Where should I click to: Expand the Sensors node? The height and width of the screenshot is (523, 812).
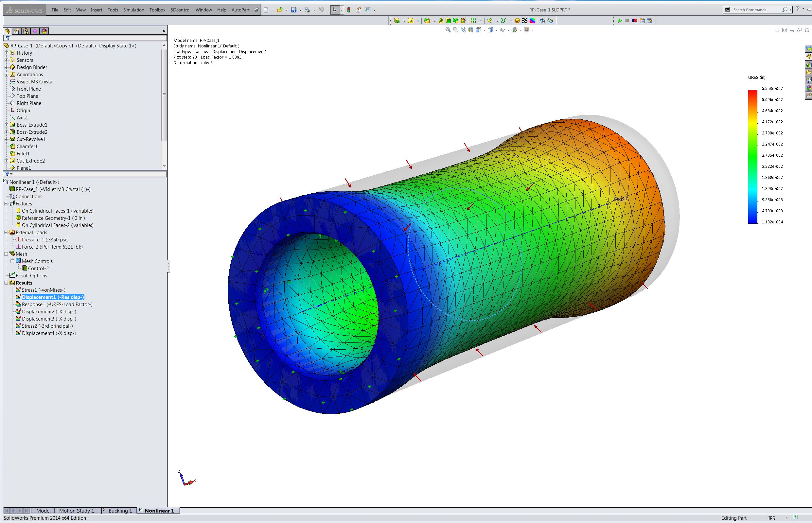[x=6, y=60]
